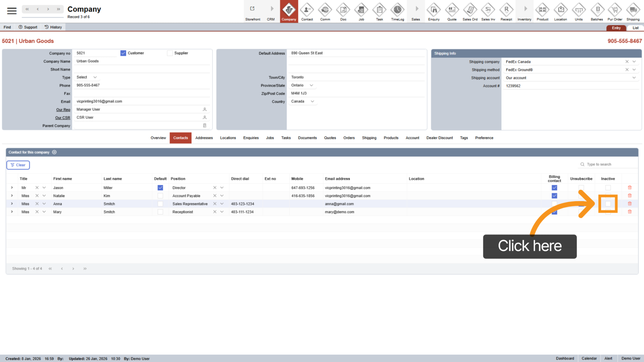
Task: Click the contact search field
Action: point(609,164)
